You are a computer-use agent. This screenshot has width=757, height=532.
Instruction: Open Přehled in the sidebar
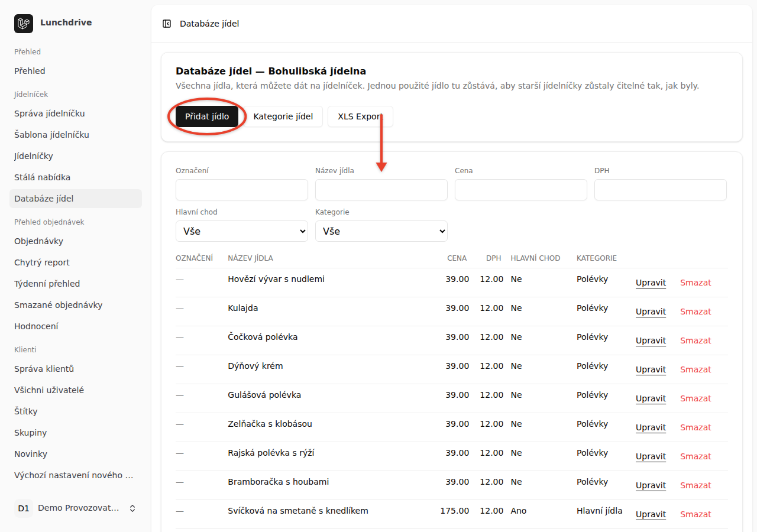(x=76, y=71)
